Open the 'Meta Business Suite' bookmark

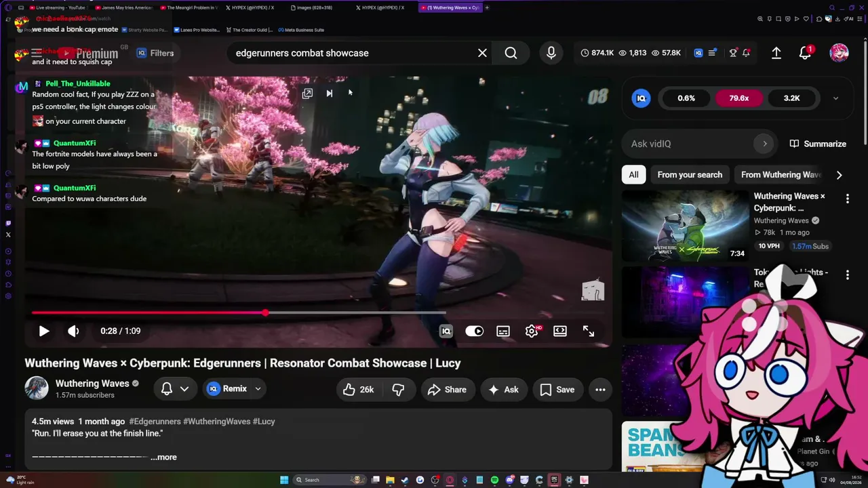tap(300, 30)
